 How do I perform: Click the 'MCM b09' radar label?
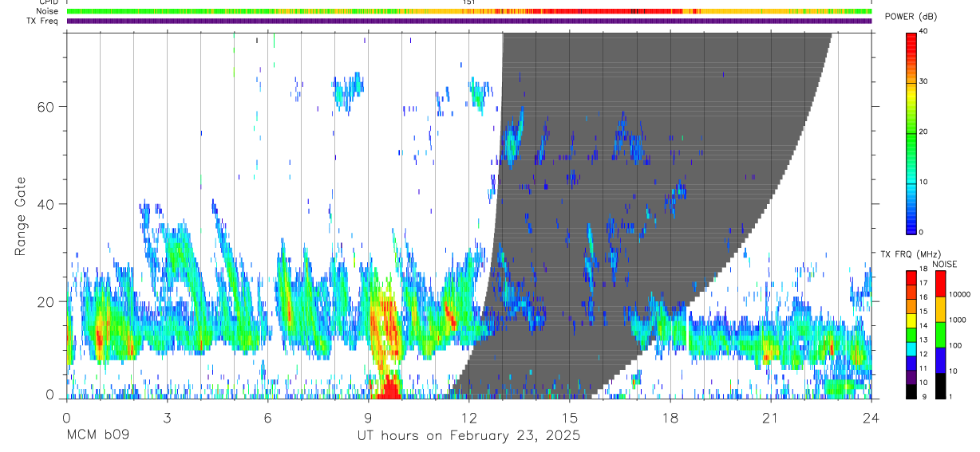(x=97, y=436)
